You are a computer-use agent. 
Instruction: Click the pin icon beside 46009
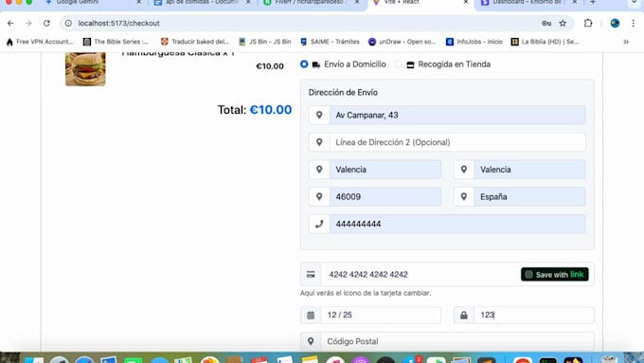tap(319, 196)
